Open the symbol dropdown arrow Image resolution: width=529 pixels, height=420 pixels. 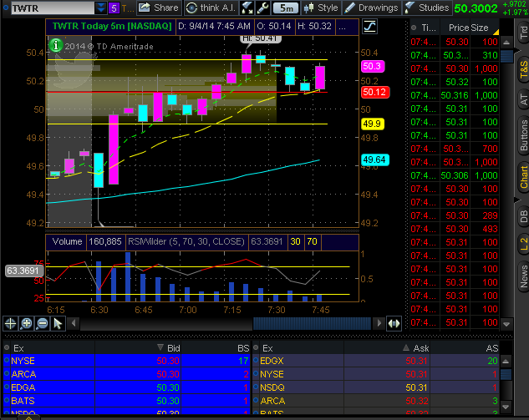click(x=100, y=8)
